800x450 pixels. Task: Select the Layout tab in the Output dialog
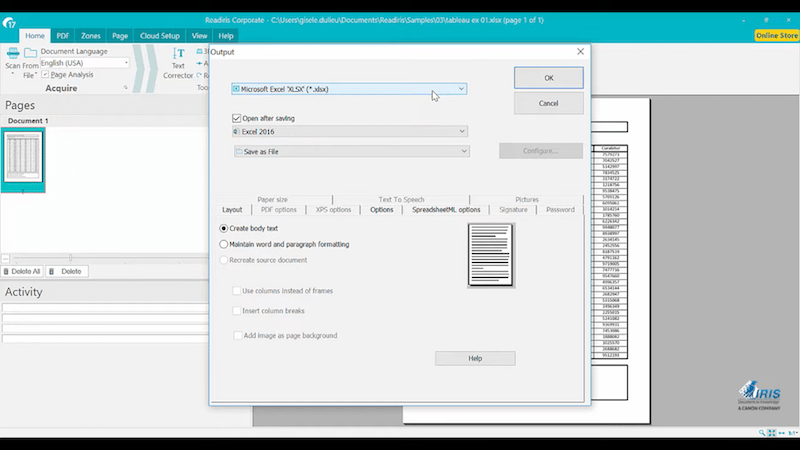point(232,210)
